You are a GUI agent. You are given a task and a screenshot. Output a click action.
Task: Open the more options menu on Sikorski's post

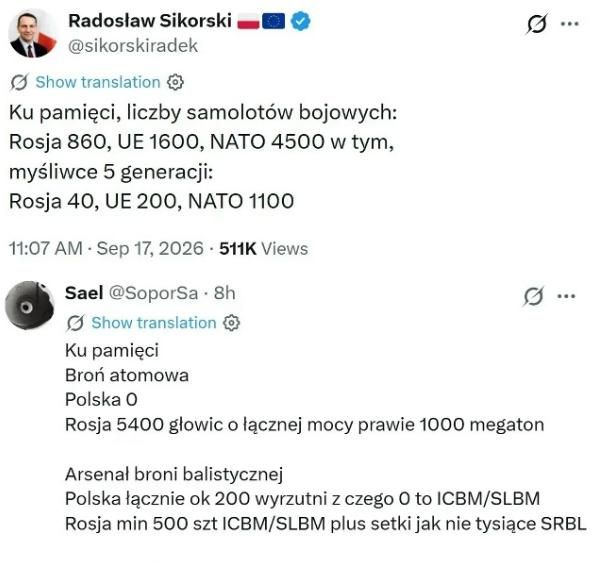pyautogui.click(x=570, y=24)
